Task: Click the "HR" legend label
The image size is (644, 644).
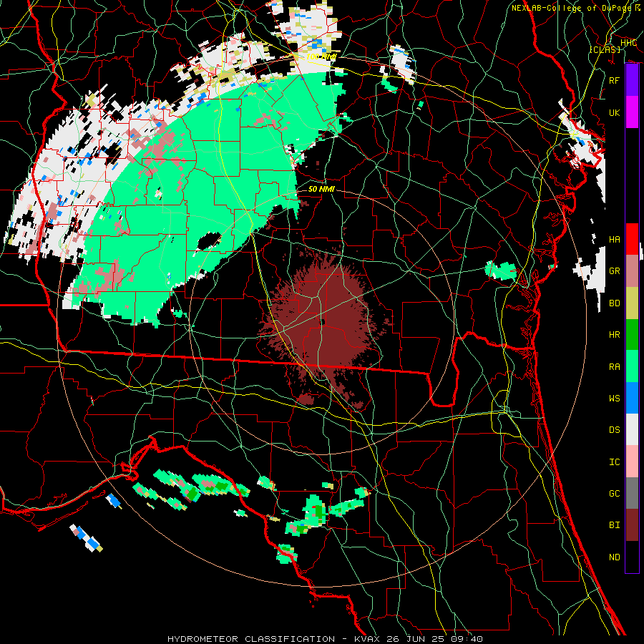Action: [614, 335]
